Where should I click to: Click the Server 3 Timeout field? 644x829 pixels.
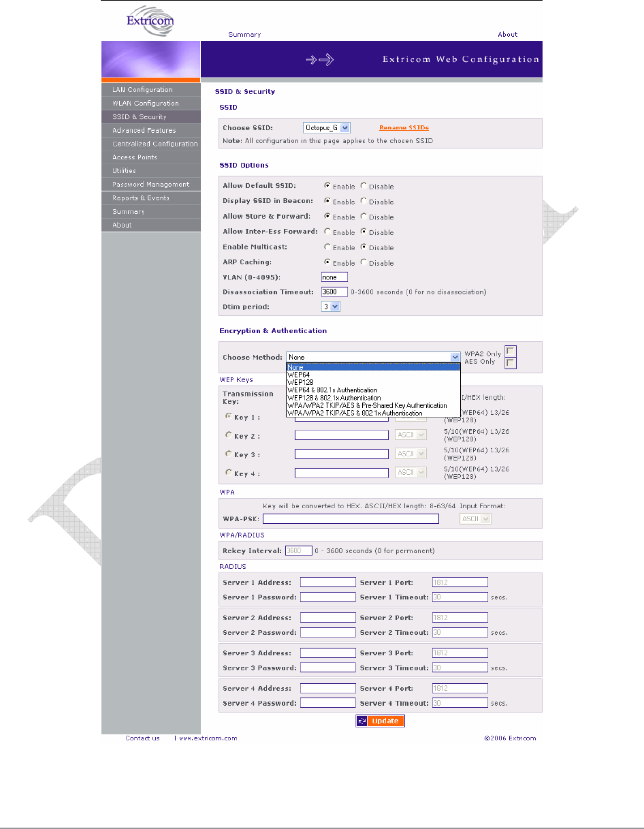tap(460, 668)
